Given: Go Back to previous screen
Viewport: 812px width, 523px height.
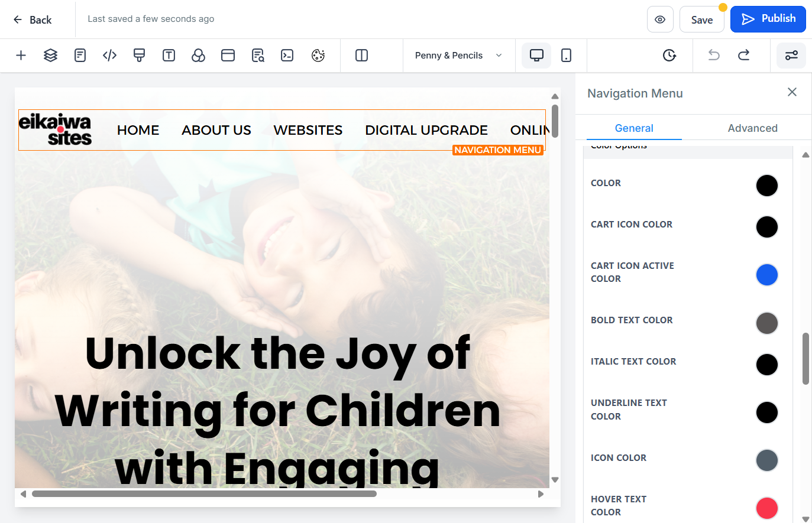Looking at the screenshot, I should pos(33,20).
